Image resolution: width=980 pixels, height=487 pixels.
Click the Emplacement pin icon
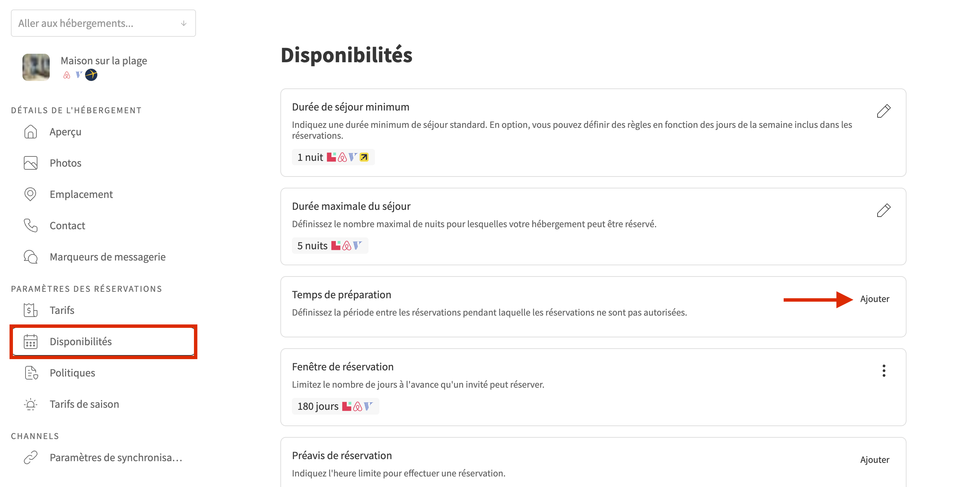click(x=30, y=194)
